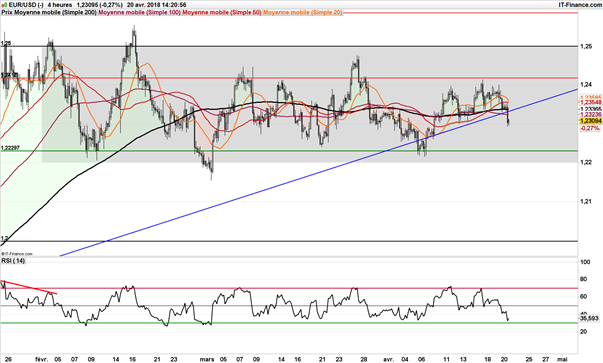
Task: Click the red -0,27% change tag
Action: click(590, 128)
